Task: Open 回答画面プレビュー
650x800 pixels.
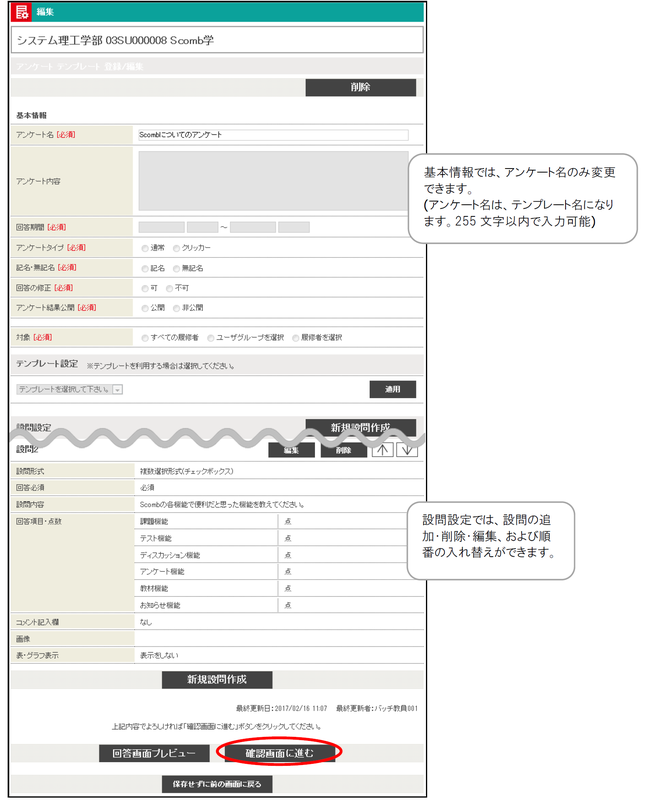Action: click(x=154, y=753)
